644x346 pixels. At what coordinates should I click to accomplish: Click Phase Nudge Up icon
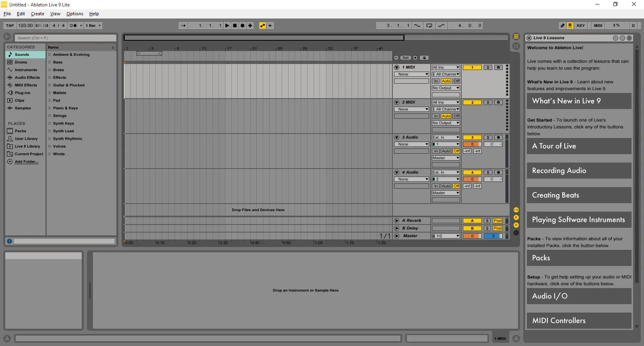tap(46, 25)
